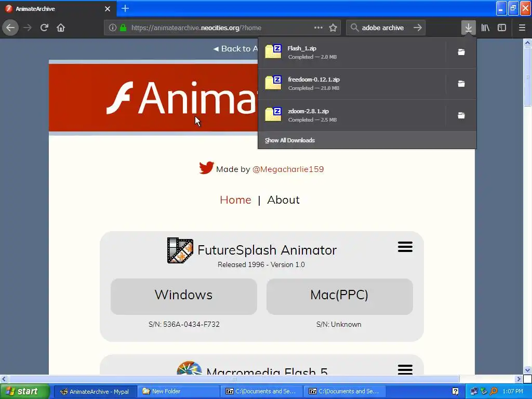Click the FutureSplash Animator filmstrip icon
532x399 pixels.
(180, 250)
